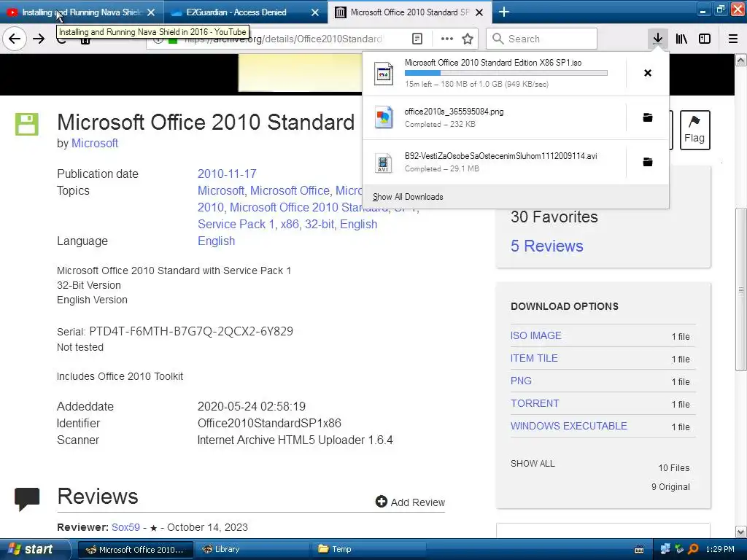The width and height of the screenshot is (747, 560).
Task: Open a new tab with plus button
Action: point(503,12)
